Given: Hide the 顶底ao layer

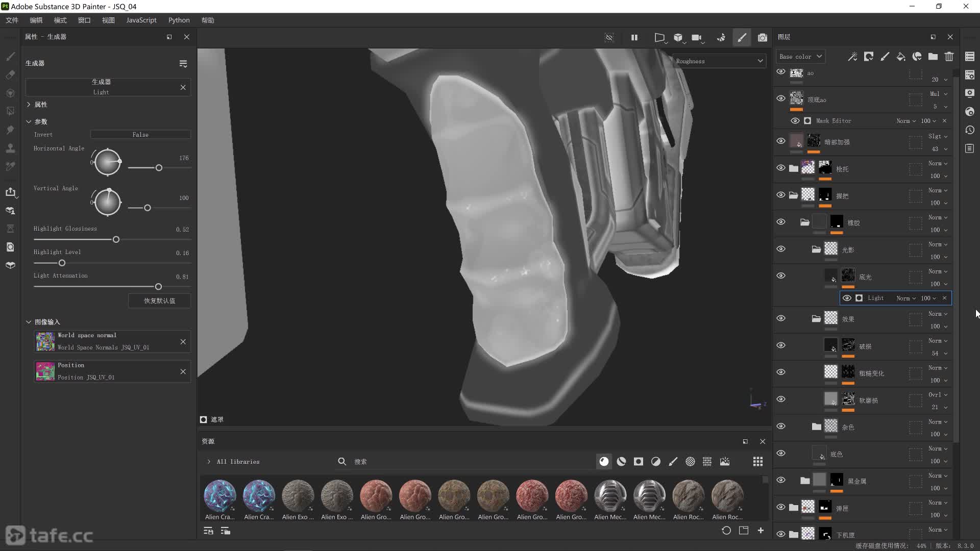Looking at the screenshot, I should [x=781, y=98].
